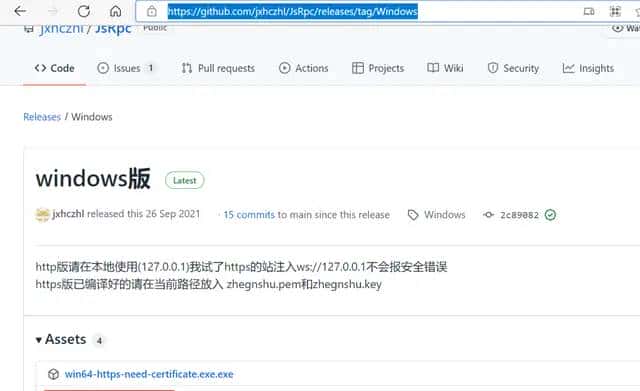
Task: Open the JsRpc repository name link
Action: pyautogui.click(x=113, y=29)
